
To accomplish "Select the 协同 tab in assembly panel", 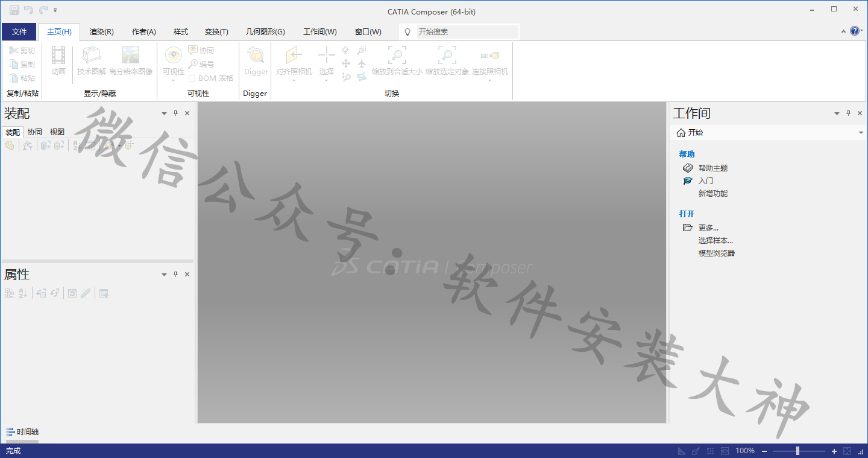I will [35, 132].
